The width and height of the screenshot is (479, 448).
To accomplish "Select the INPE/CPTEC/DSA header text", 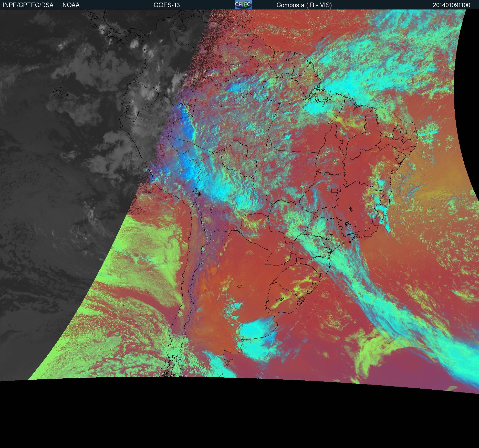I will (28, 5).
